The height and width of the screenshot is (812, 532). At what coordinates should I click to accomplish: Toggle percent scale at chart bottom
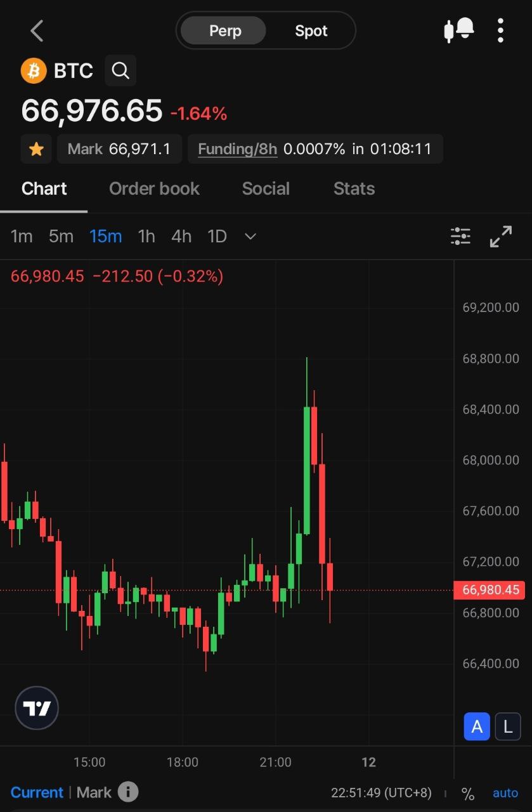468,794
